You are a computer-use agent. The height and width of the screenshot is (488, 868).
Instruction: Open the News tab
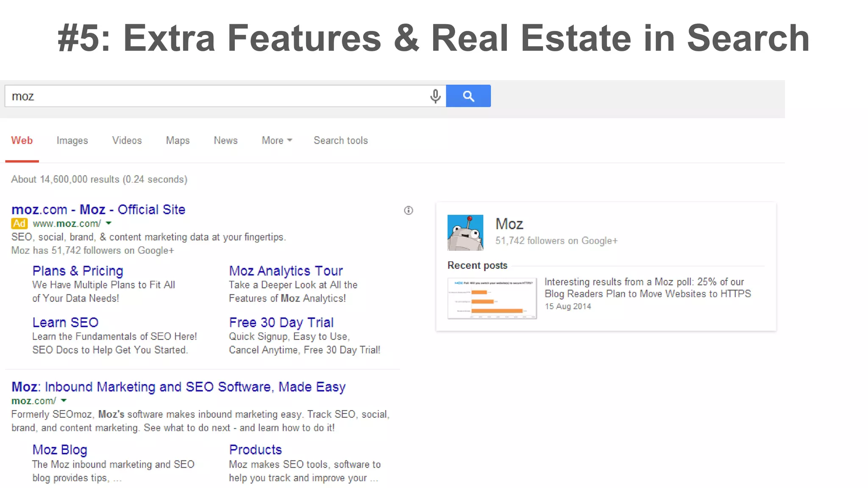pos(225,141)
